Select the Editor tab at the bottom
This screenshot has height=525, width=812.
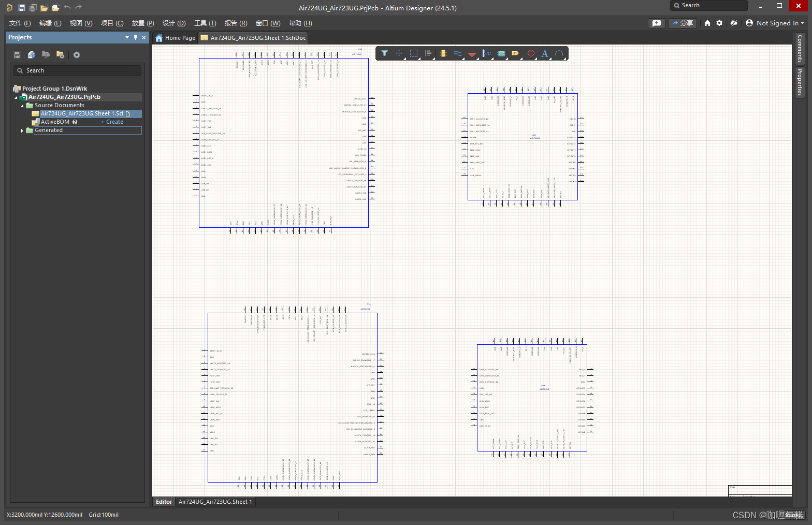tap(164, 502)
